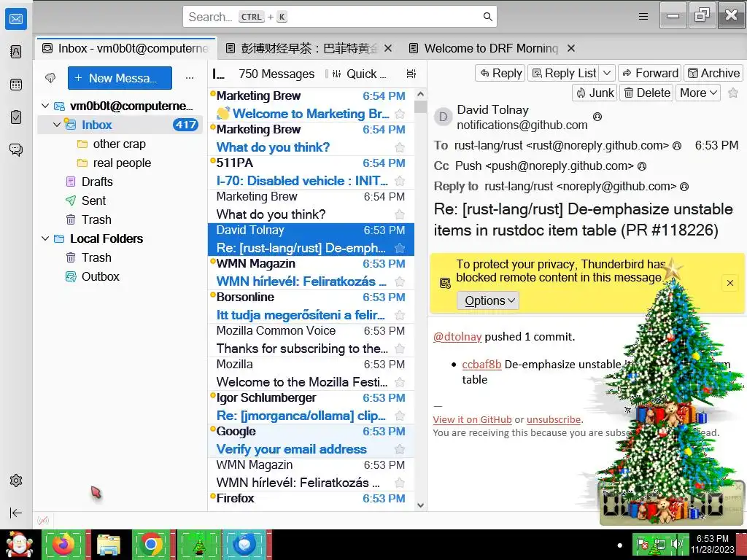Click message list scroll down arrow
Screen dimensions: 747x560
[420, 505]
